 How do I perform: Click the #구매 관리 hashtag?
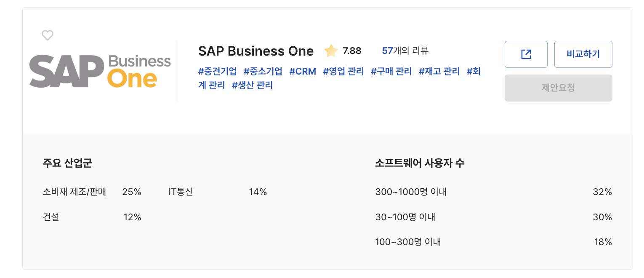(x=391, y=71)
